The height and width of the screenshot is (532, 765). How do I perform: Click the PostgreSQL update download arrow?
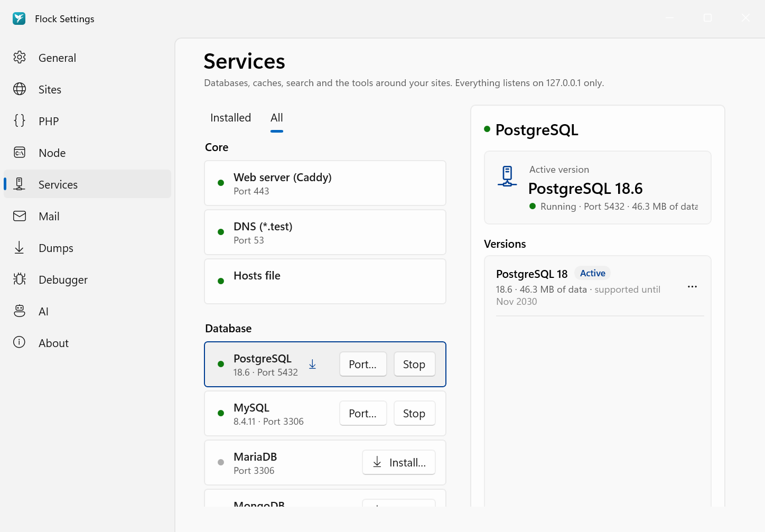(x=312, y=365)
